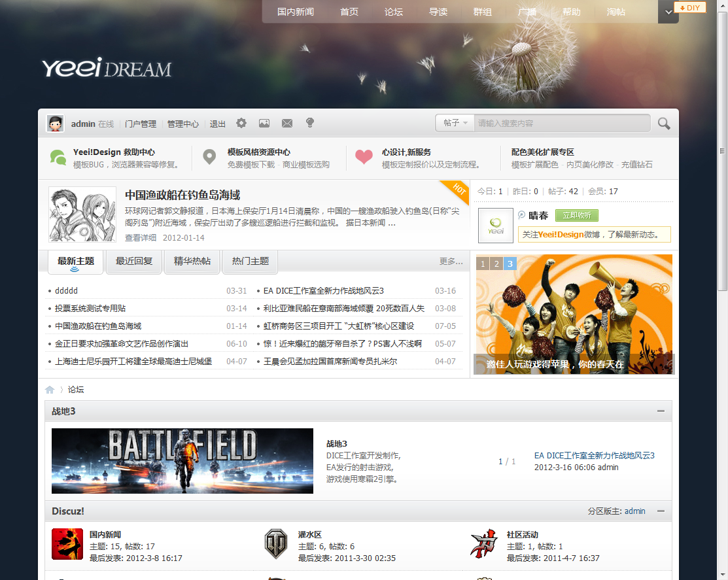This screenshot has width=728, height=580.
Task: Click the search input field
Action: [x=562, y=123]
